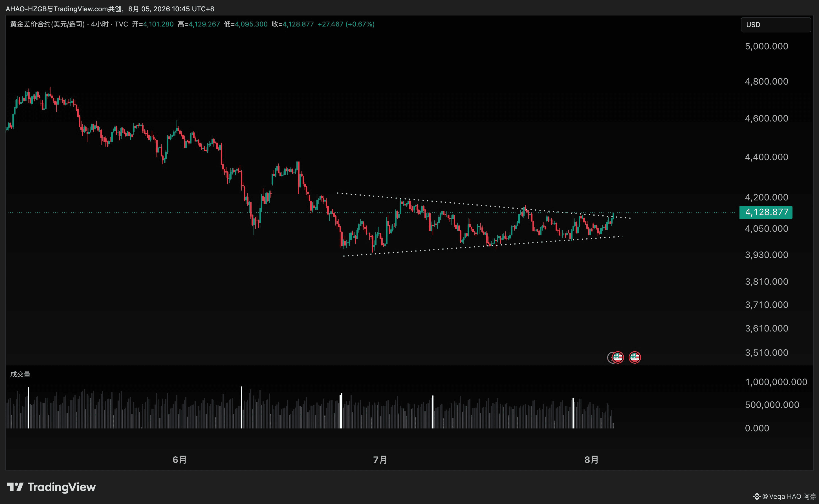
Task: Click the 0.000 volume axis label
Action: click(x=757, y=428)
